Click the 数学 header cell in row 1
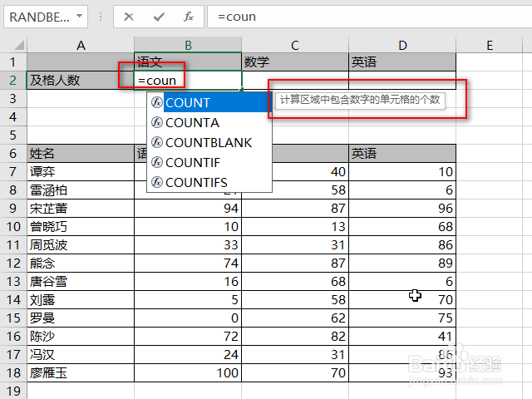Screen dimensions: 532x399 click(x=295, y=62)
